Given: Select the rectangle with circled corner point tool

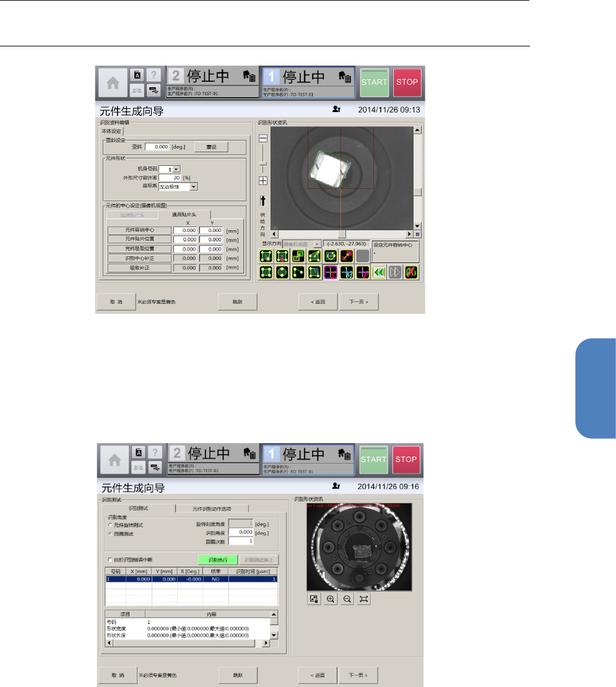Looking at the screenshot, I should tap(266, 256).
